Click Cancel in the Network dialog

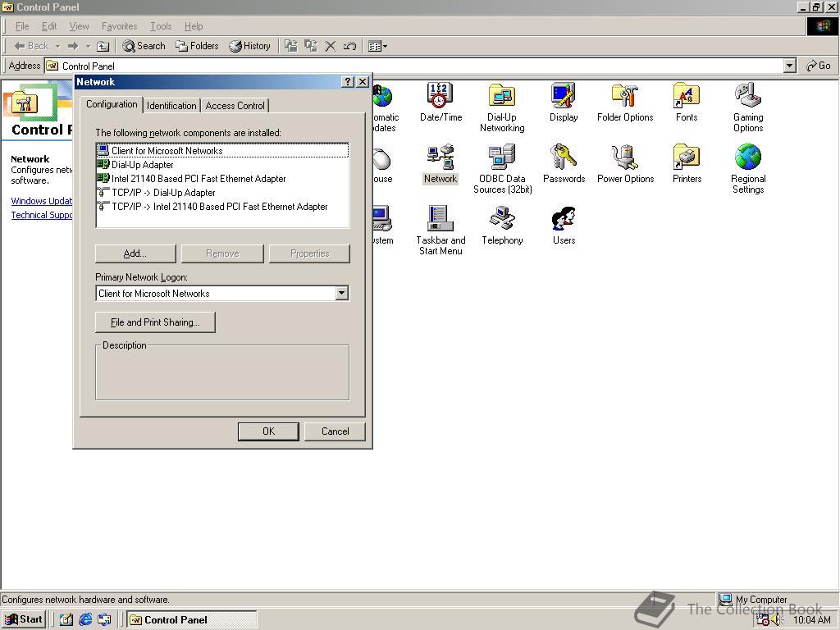coord(335,431)
